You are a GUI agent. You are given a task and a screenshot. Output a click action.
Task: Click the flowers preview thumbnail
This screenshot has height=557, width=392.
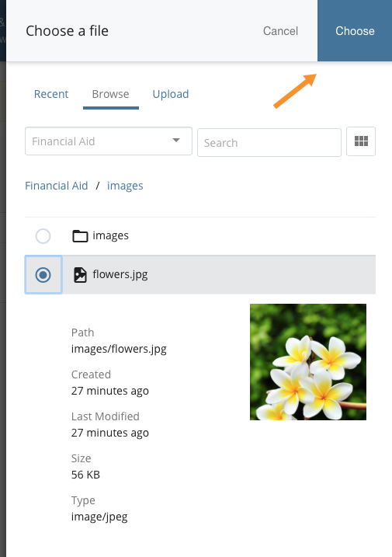pos(308,362)
